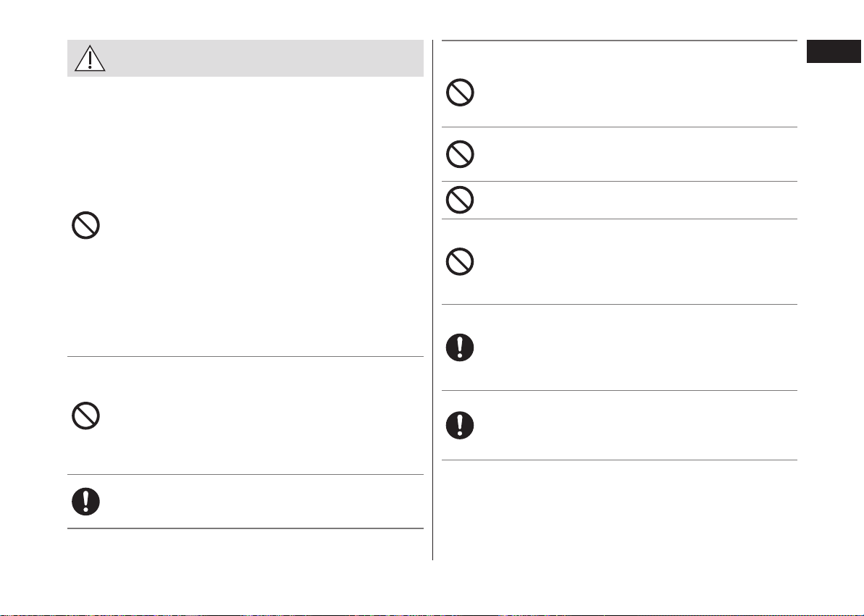The width and height of the screenshot is (864, 616).
Task: Click the upper exclamation icon in right column
Action: [x=460, y=347]
